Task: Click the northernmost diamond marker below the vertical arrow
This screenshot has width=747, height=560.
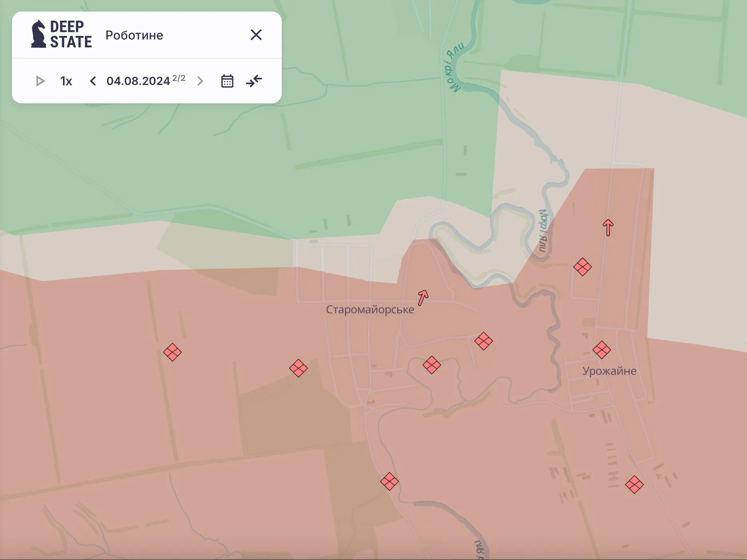Action: [x=582, y=267]
